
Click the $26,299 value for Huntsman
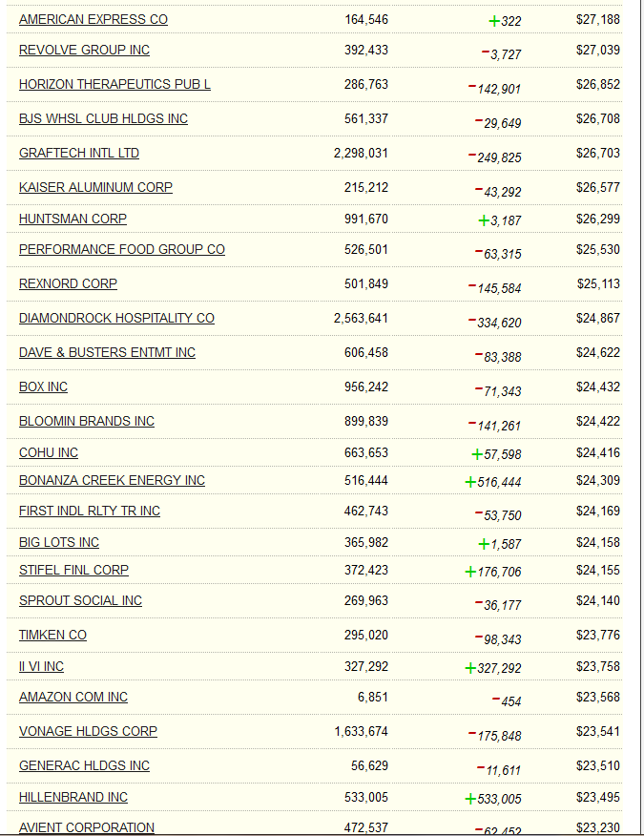coord(598,219)
